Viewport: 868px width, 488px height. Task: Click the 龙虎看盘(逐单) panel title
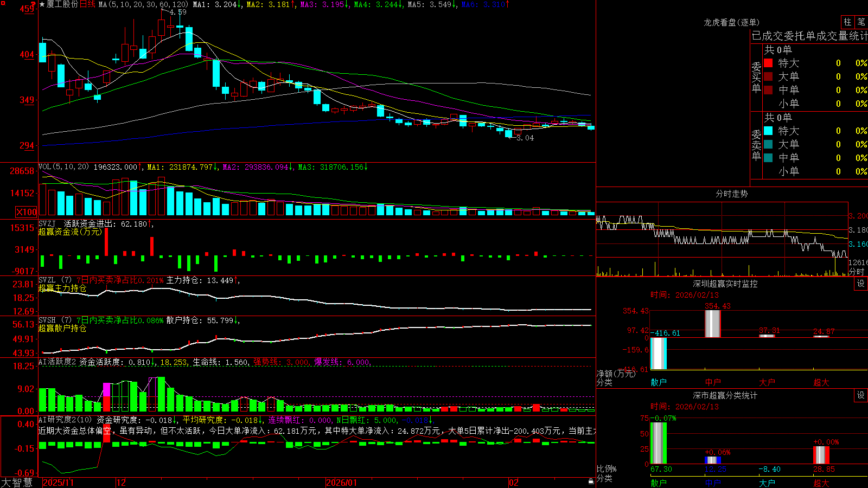click(x=732, y=22)
